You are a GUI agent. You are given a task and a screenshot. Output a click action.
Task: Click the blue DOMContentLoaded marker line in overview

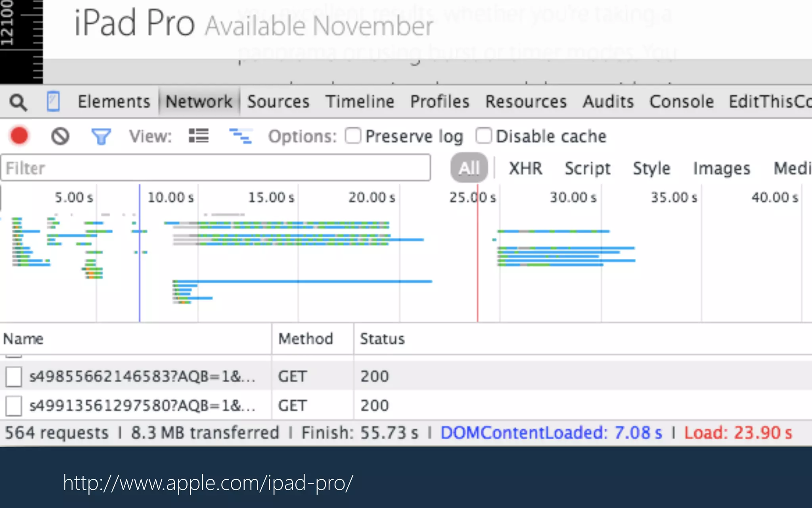tap(139, 253)
